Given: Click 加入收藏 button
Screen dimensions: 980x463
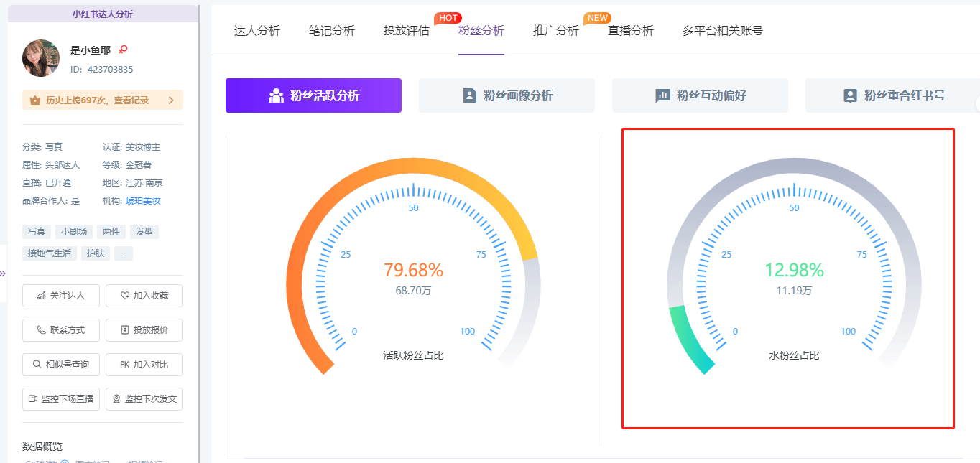Looking at the screenshot, I should (x=144, y=296).
